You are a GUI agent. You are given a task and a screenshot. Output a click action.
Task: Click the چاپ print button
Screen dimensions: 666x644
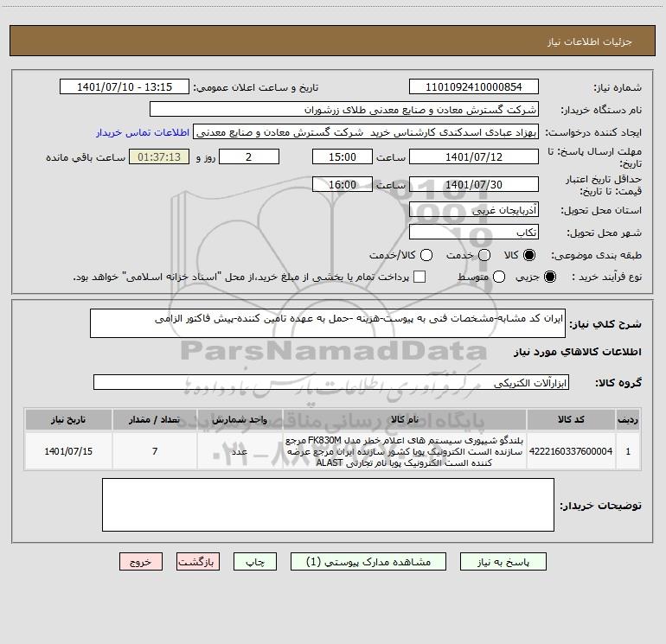click(x=255, y=562)
